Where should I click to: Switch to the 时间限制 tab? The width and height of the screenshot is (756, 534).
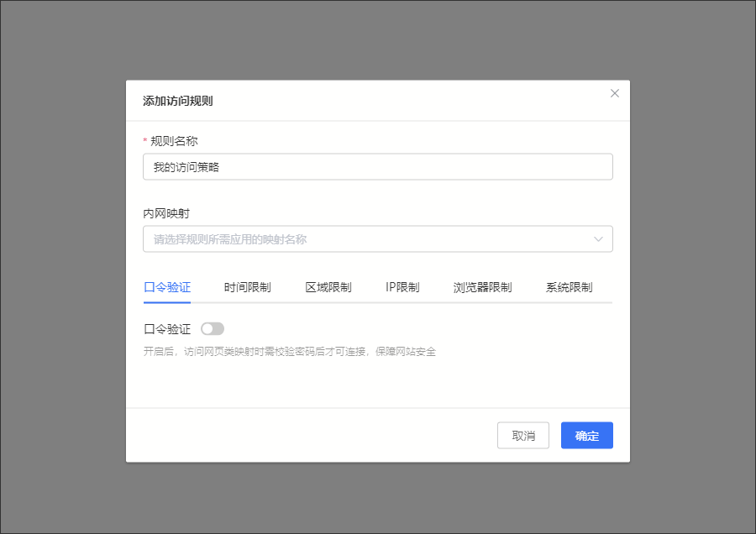[x=247, y=287]
